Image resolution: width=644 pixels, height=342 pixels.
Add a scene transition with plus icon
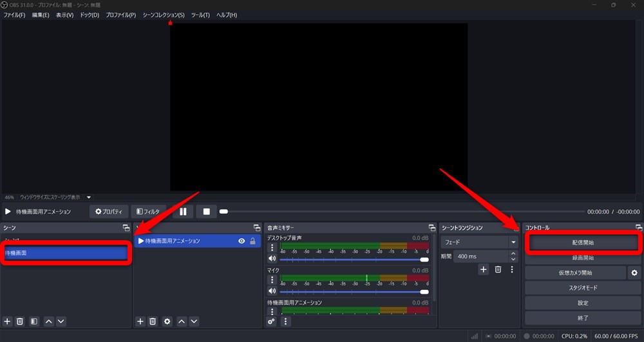(484, 269)
